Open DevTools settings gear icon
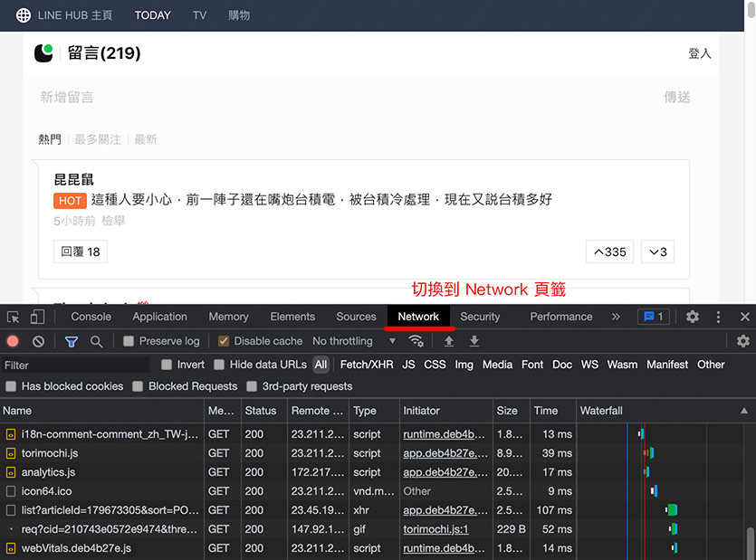The height and width of the screenshot is (560, 756). 693,317
